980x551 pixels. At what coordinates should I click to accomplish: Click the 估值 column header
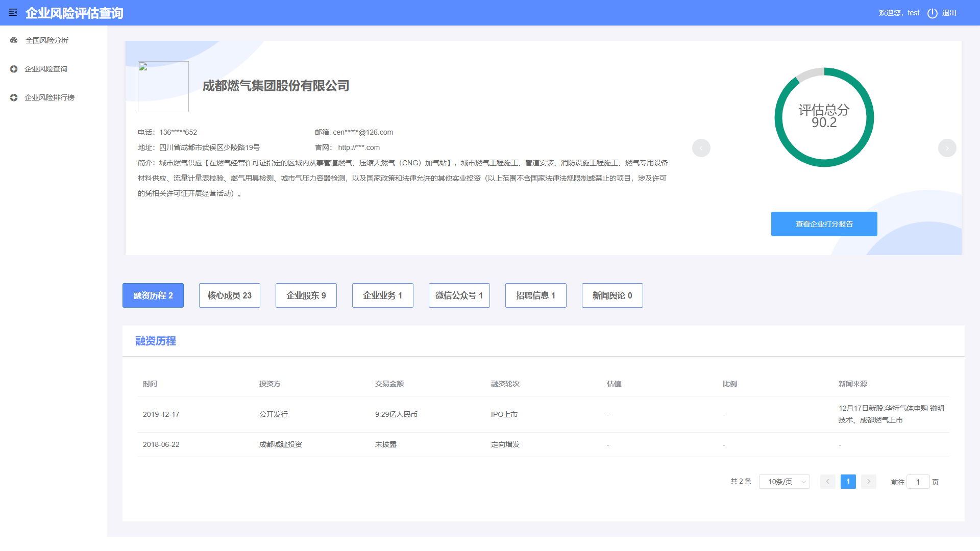pos(614,384)
